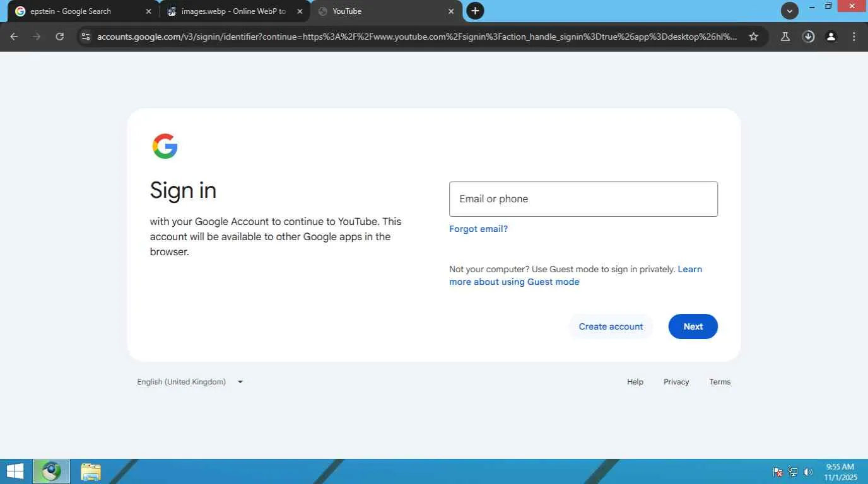Click the Next button

(693, 326)
